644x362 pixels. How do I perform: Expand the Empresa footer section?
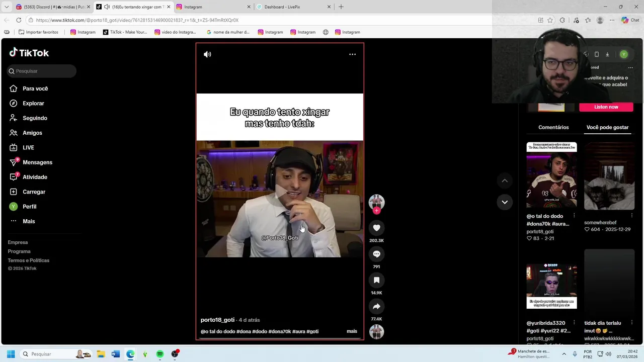[x=18, y=242]
